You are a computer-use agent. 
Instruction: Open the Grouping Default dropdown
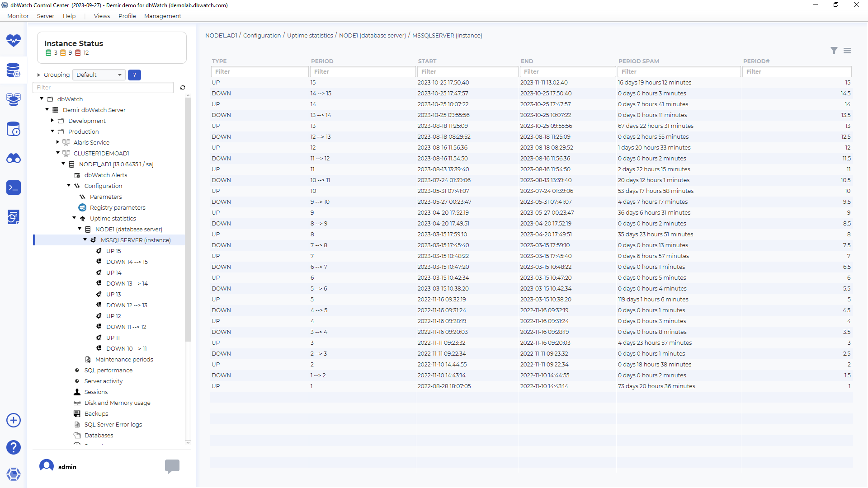[99, 75]
